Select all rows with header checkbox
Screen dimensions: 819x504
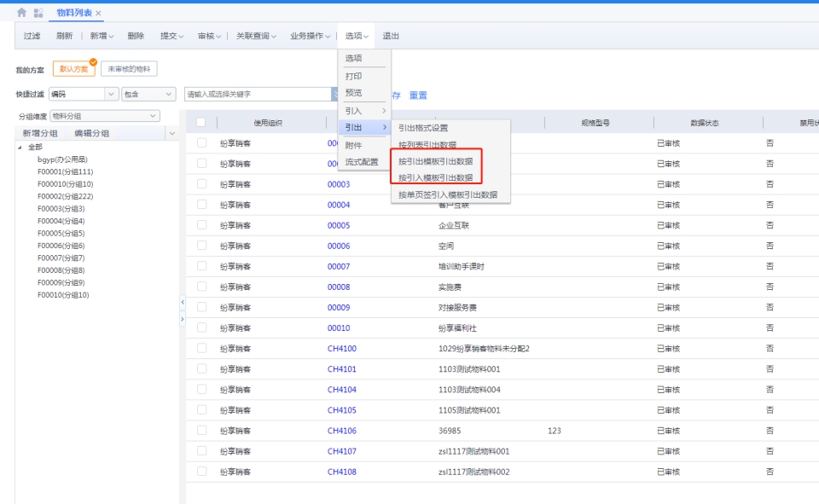(201, 122)
